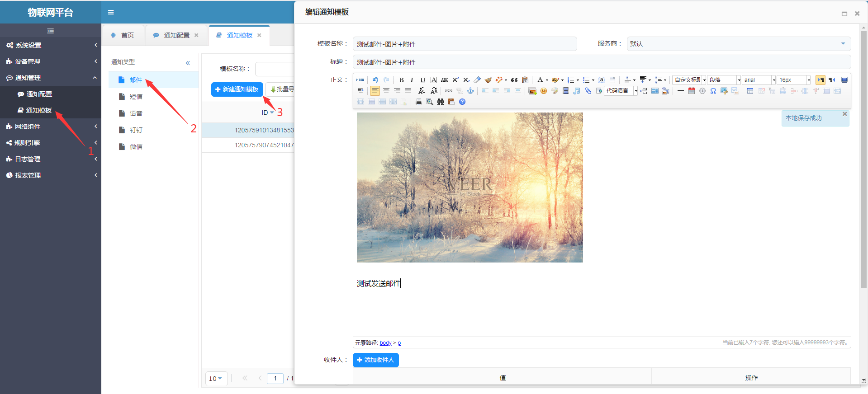
Task: Click the insert table icon
Action: 750,91
